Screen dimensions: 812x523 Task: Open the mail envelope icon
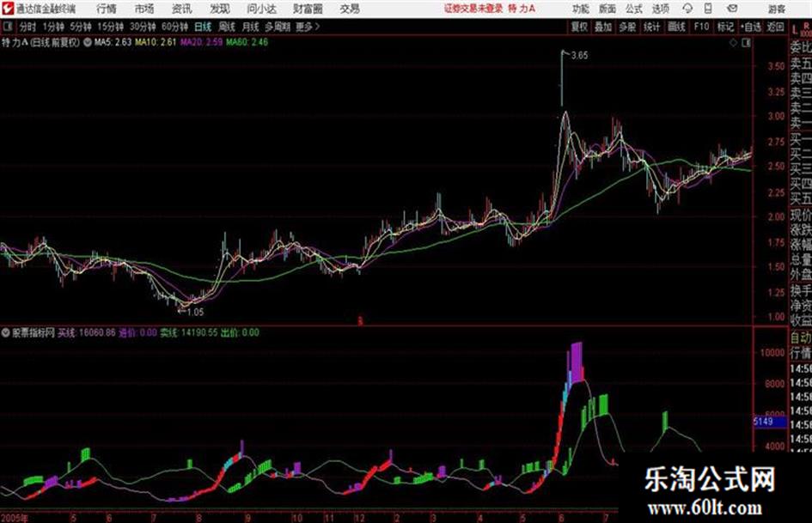732,9
